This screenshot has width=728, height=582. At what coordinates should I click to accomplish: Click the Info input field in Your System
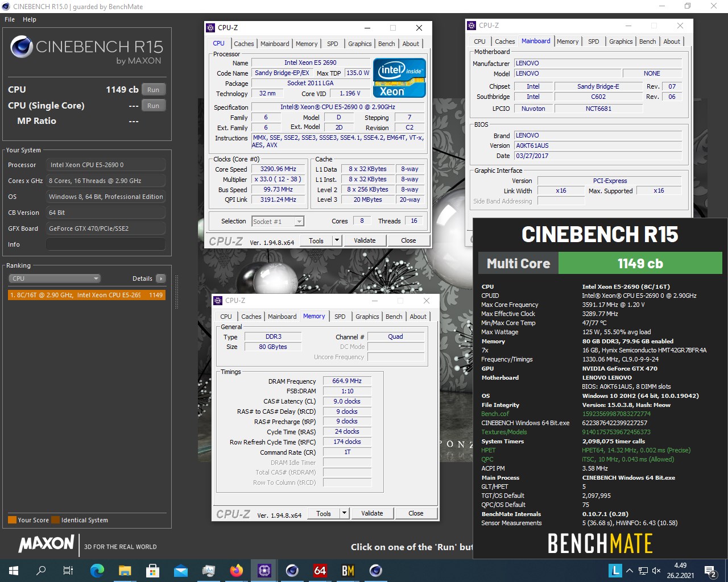(106, 244)
